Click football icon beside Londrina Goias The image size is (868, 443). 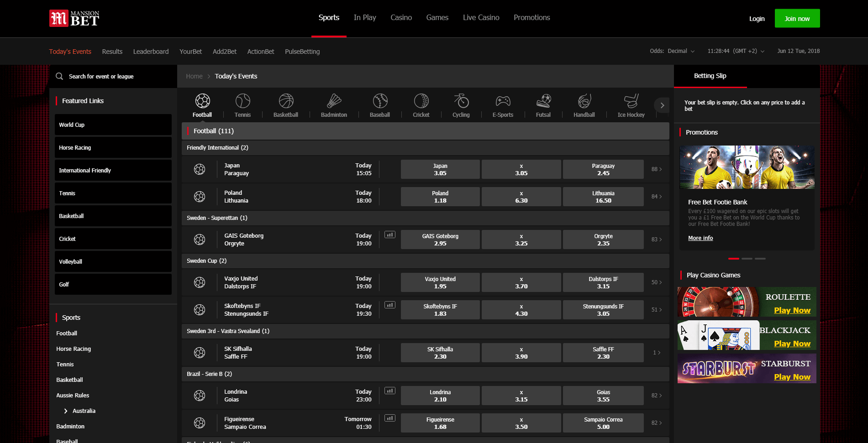click(200, 396)
